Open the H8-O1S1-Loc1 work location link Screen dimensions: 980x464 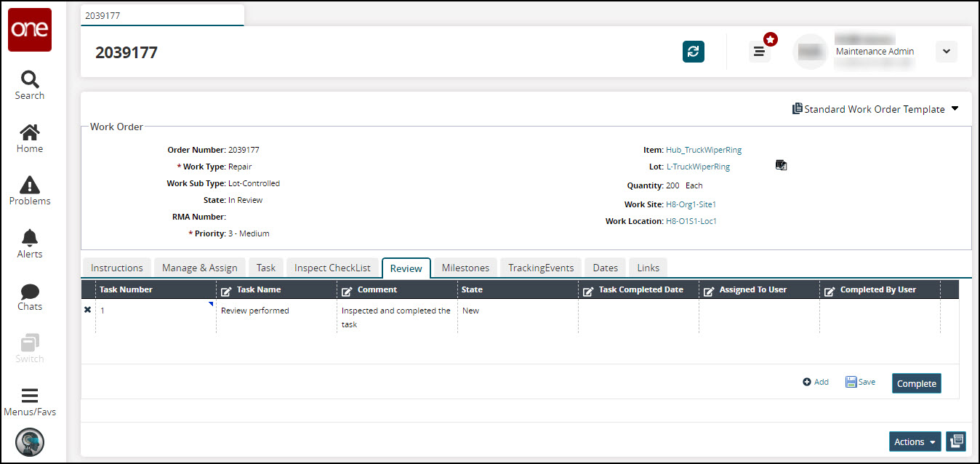(691, 221)
